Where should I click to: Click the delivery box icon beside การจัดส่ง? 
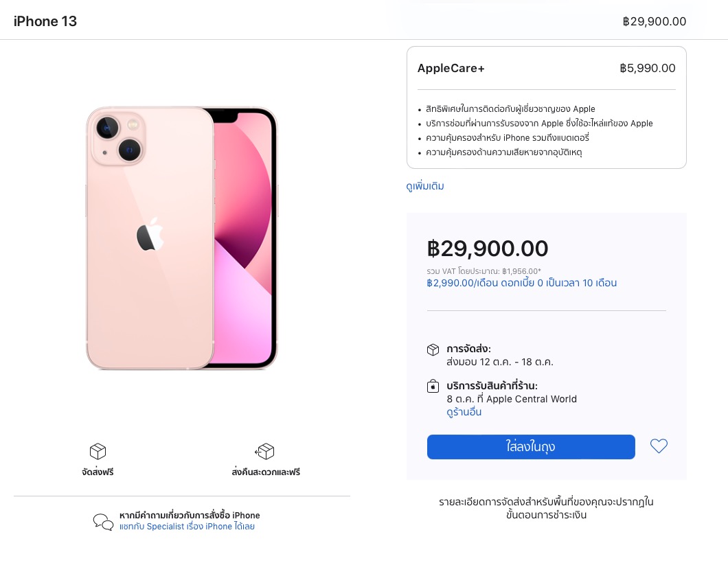coord(433,349)
